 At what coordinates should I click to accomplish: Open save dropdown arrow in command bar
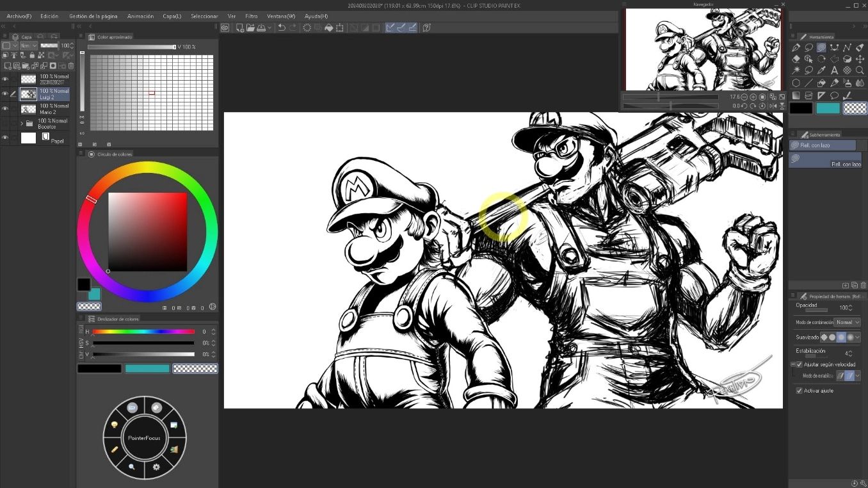tap(269, 28)
